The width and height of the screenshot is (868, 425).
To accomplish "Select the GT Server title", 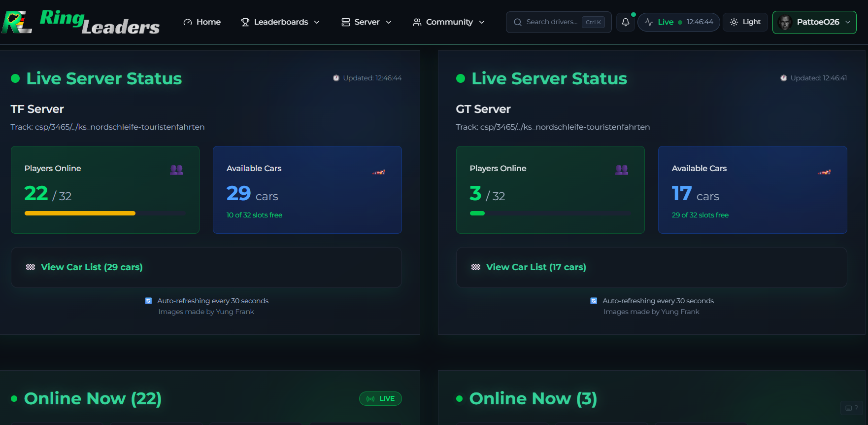I will (x=483, y=109).
